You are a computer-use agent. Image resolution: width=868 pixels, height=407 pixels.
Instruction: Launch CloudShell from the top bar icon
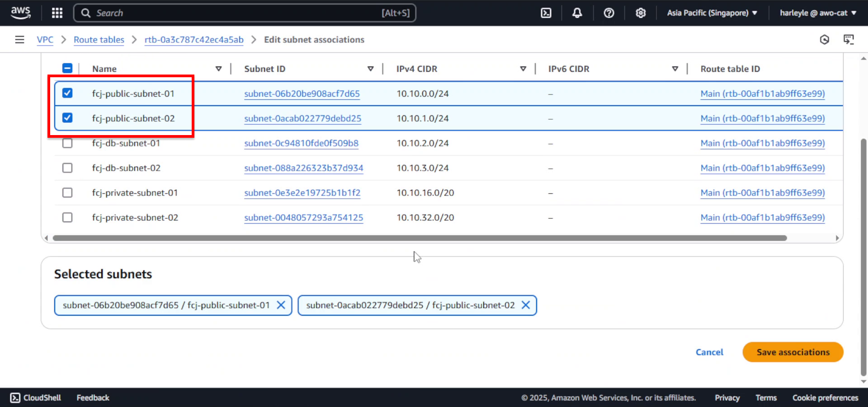click(546, 13)
